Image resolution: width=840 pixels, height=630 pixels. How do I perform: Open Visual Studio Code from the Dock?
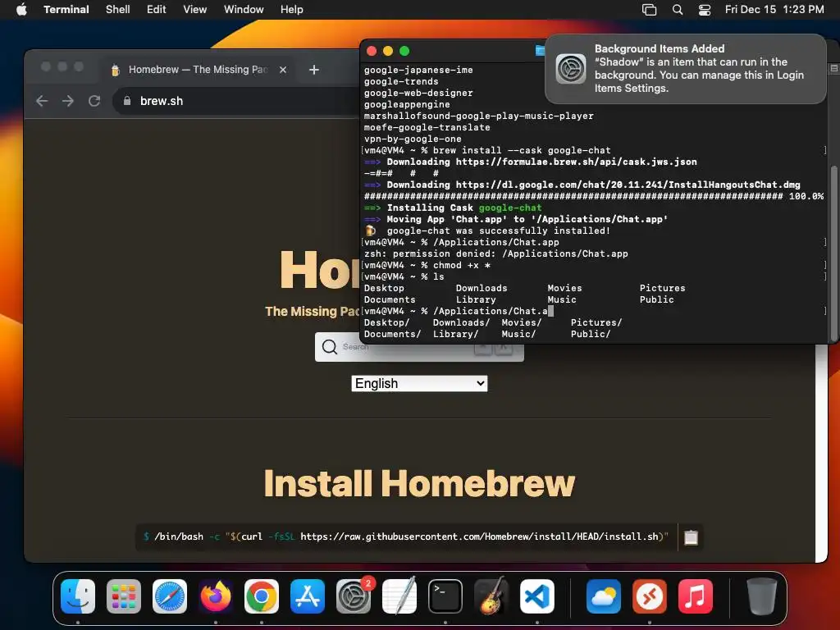(536, 596)
